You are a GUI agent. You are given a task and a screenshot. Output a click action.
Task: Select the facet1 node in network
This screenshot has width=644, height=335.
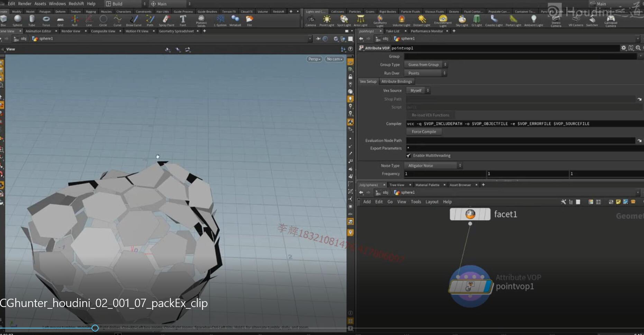pyautogui.click(x=470, y=214)
